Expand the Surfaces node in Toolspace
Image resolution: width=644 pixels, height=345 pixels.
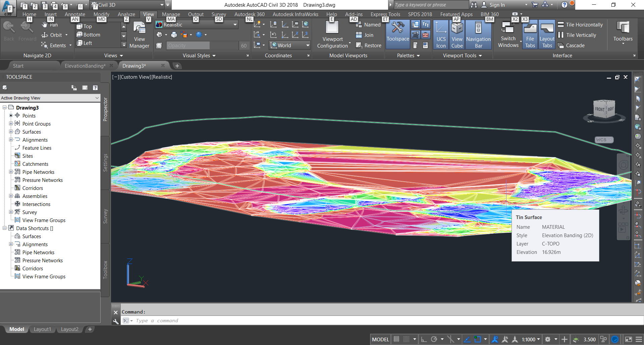[11, 132]
